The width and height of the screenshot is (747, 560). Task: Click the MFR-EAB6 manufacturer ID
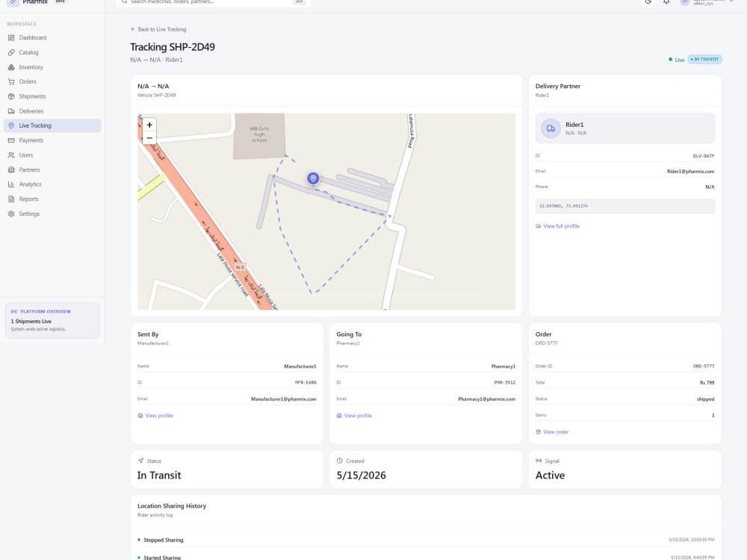[x=306, y=383]
